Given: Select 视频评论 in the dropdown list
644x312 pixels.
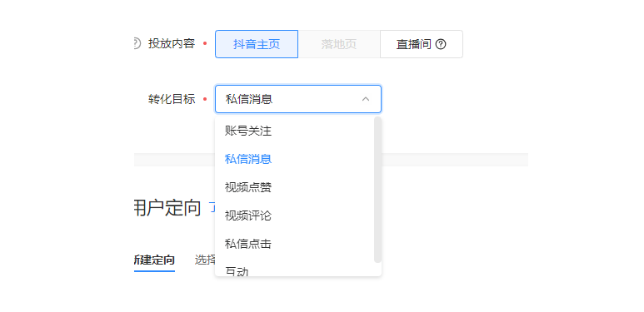Looking at the screenshot, I should [x=294, y=215].
